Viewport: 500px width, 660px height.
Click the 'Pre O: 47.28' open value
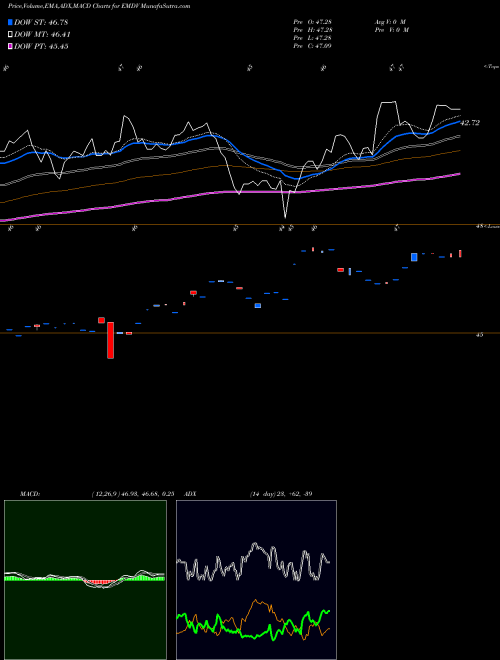(313, 22)
